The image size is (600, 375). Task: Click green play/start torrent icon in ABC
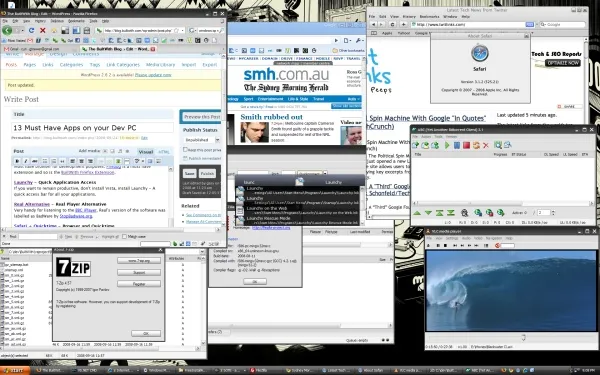(447, 145)
